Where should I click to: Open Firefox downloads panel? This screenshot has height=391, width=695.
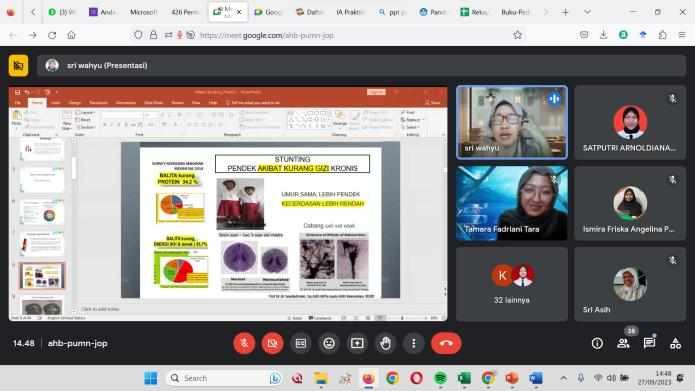coord(603,35)
